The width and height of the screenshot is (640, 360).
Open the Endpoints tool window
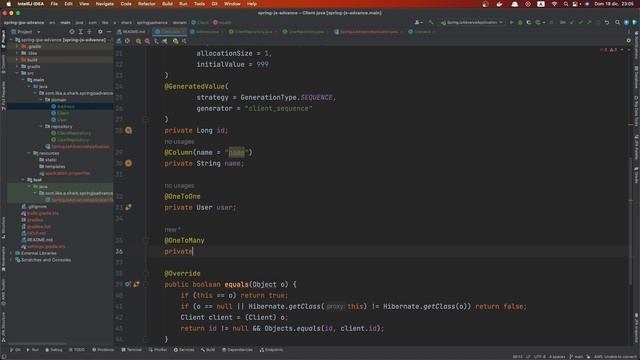click(x=271, y=350)
